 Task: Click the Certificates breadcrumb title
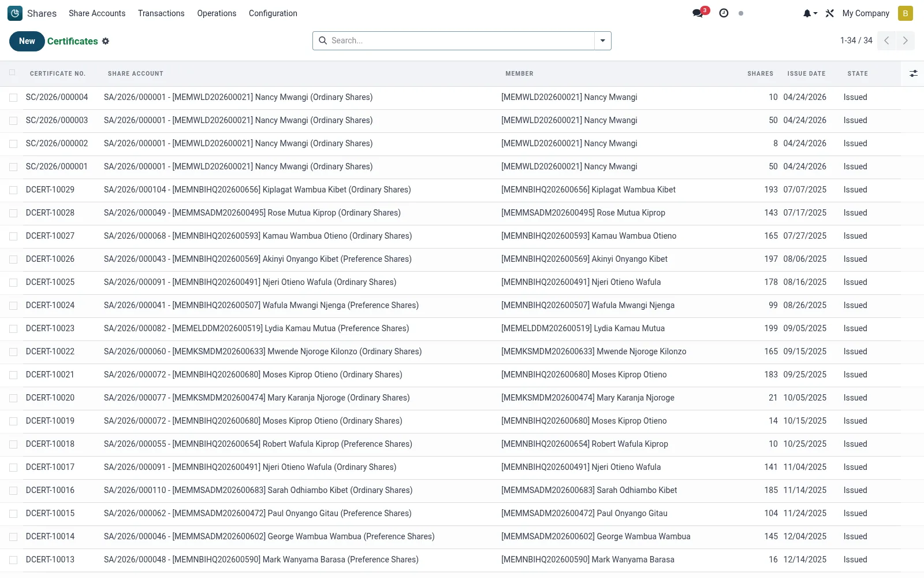click(x=73, y=41)
